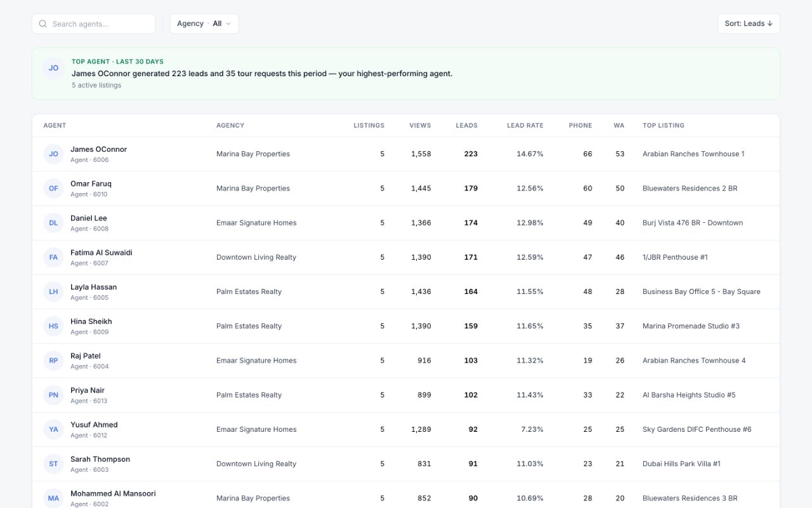The image size is (812, 508).
Task: Sort by the Listings column header
Action: (x=369, y=126)
